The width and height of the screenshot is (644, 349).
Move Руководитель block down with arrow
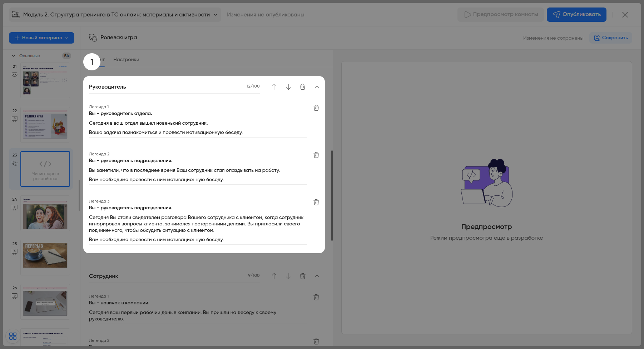pyautogui.click(x=288, y=87)
